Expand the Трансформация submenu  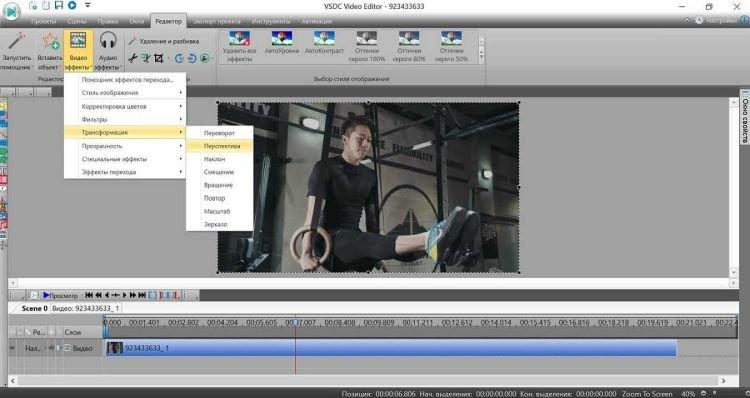coord(125,132)
